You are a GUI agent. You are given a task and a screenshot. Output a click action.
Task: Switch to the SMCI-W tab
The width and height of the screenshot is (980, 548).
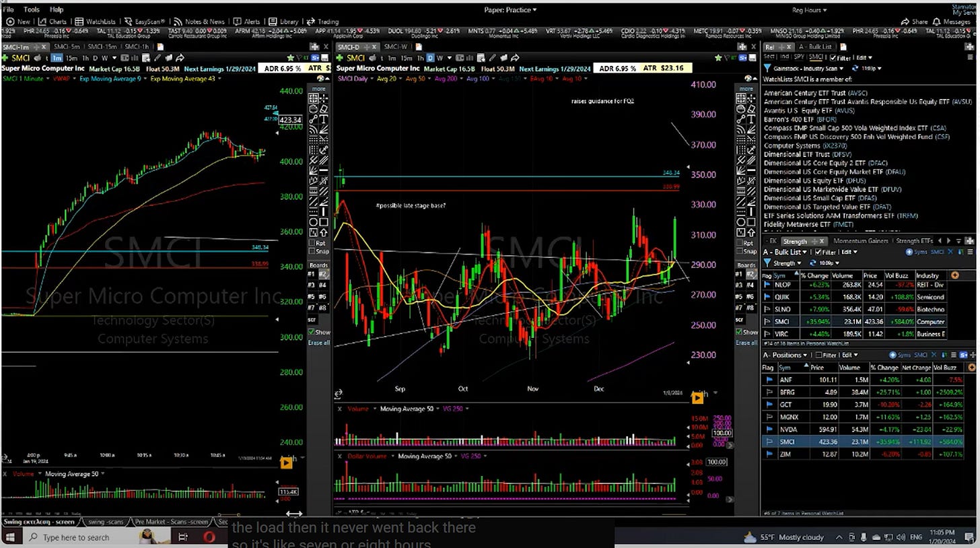click(x=396, y=47)
